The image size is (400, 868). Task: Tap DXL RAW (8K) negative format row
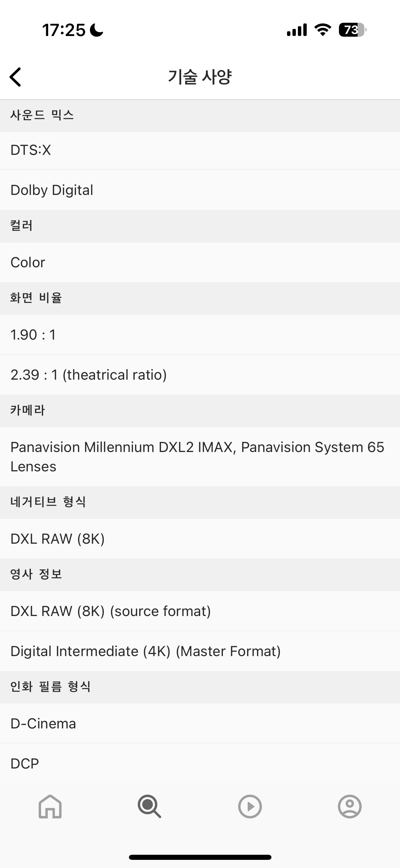[200, 539]
